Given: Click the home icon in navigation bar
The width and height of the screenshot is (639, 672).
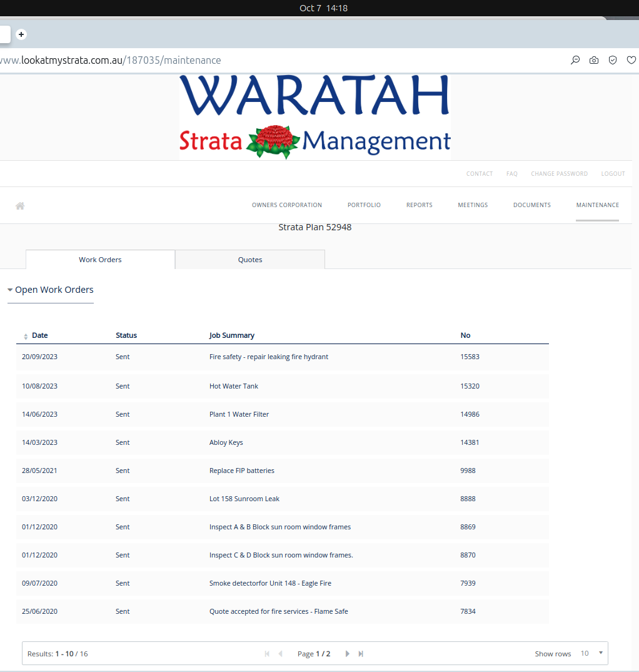Looking at the screenshot, I should click(20, 206).
